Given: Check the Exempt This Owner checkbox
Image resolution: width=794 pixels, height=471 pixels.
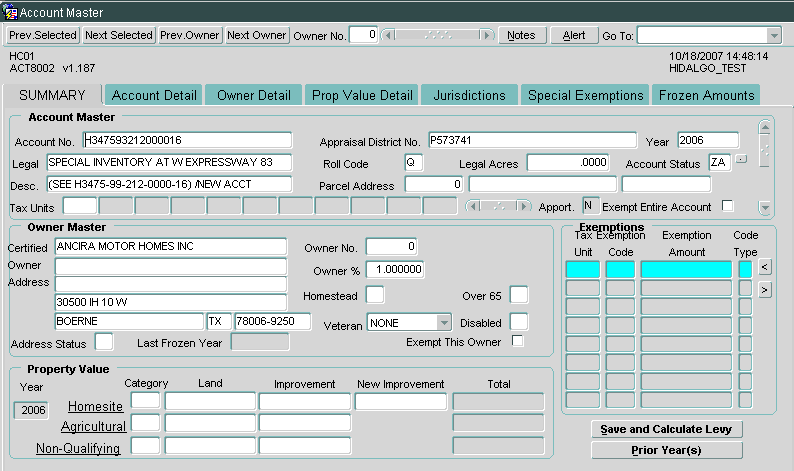Looking at the screenshot, I should [x=518, y=340].
